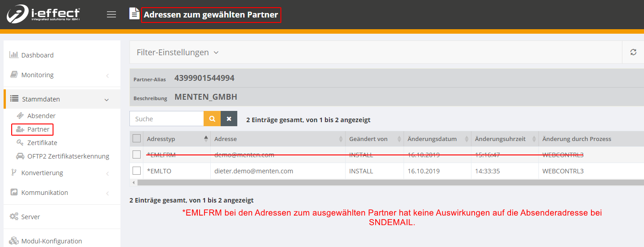Check the *EMLTO row checkbox
The height and width of the screenshot is (247, 644).
pyautogui.click(x=137, y=171)
